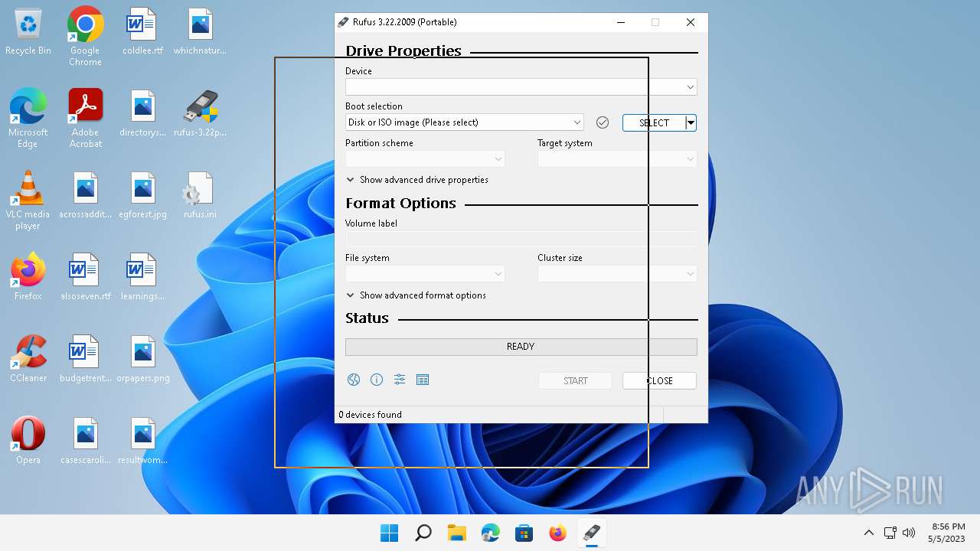
Task: Show hidden system tray icons chevron
Action: pos(868,533)
